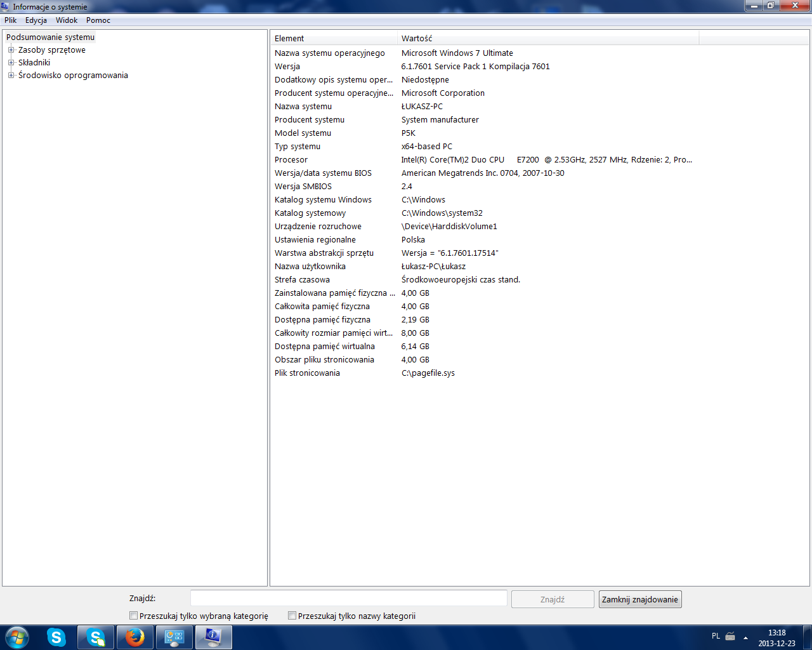
Task: Click the 'P5K' model value
Action: (409, 133)
